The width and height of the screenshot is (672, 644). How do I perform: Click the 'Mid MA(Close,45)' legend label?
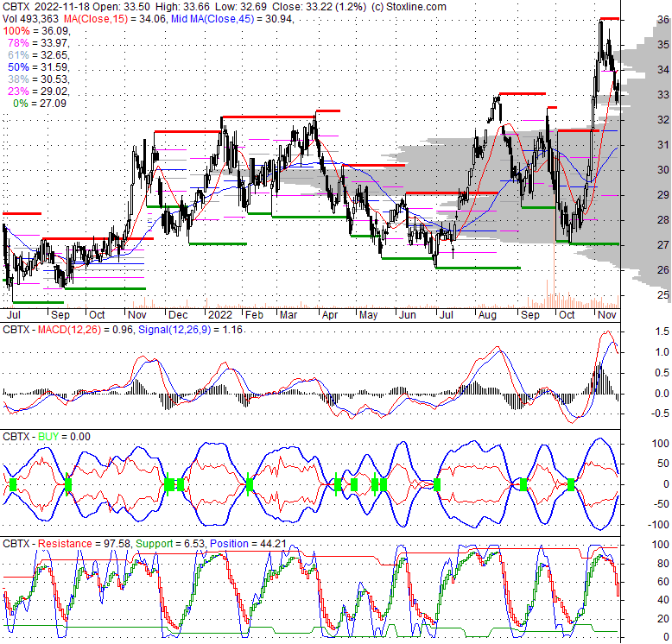pyautogui.click(x=212, y=19)
